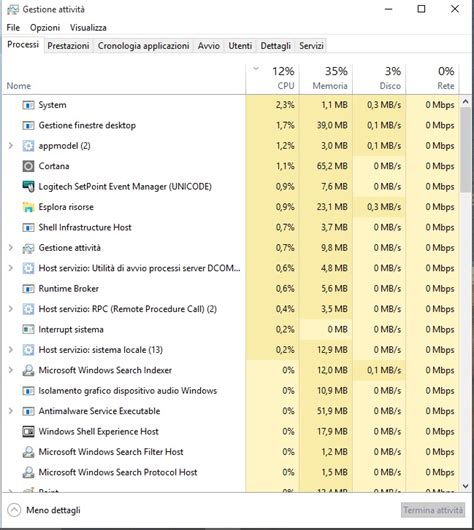The image size is (474, 530).
Task: Switch to the Servizi tab
Action: click(x=311, y=46)
